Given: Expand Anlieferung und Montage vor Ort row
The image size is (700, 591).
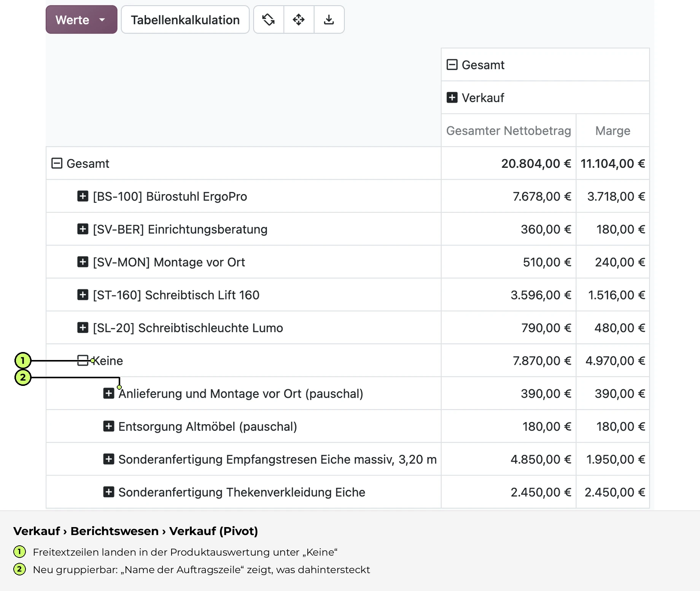Looking at the screenshot, I should 109,393.
